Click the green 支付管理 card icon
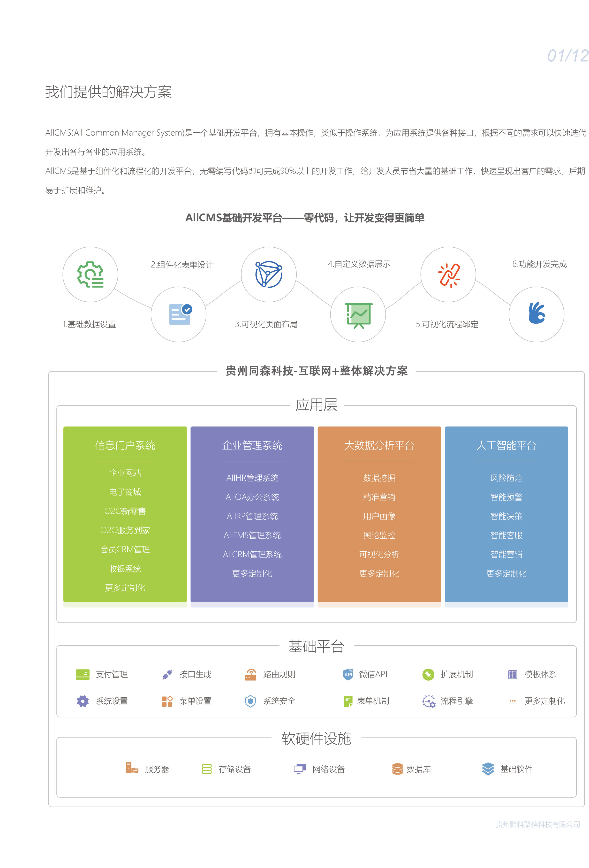Viewport: 589px width, 868px height. click(x=83, y=675)
